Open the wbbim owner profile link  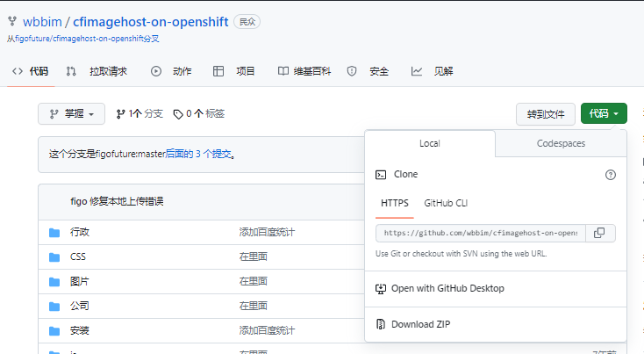[41, 21]
